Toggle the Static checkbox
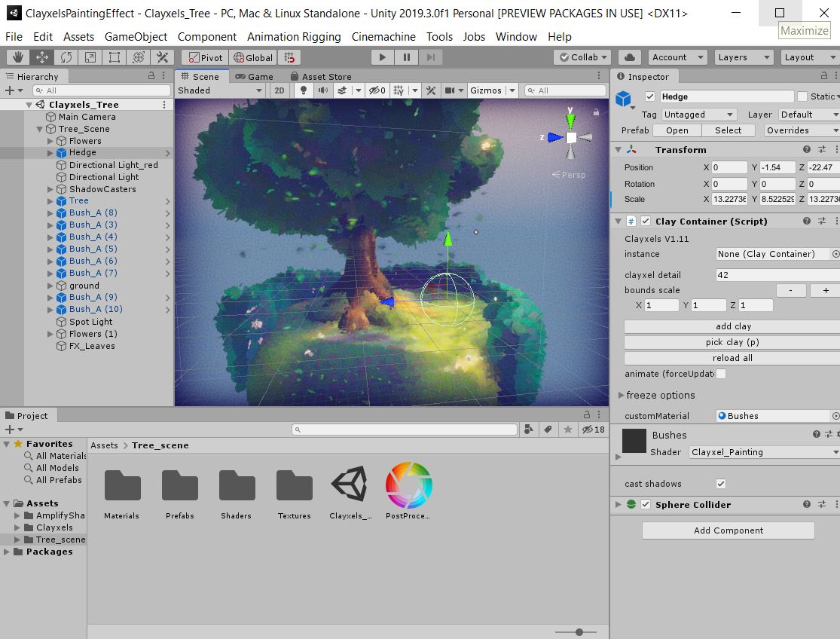The height and width of the screenshot is (639, 840). point(802,96)
